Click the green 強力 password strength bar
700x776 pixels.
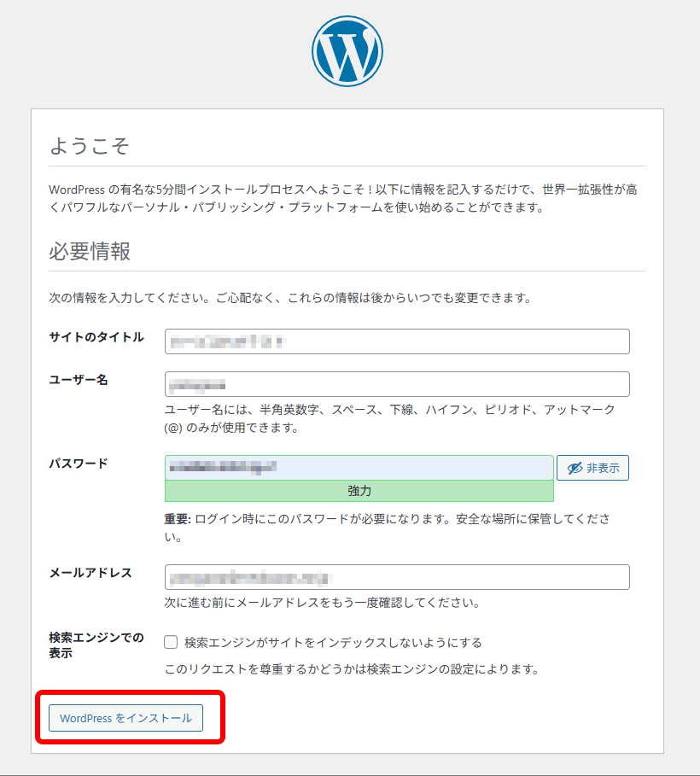[x=359, y=491]
